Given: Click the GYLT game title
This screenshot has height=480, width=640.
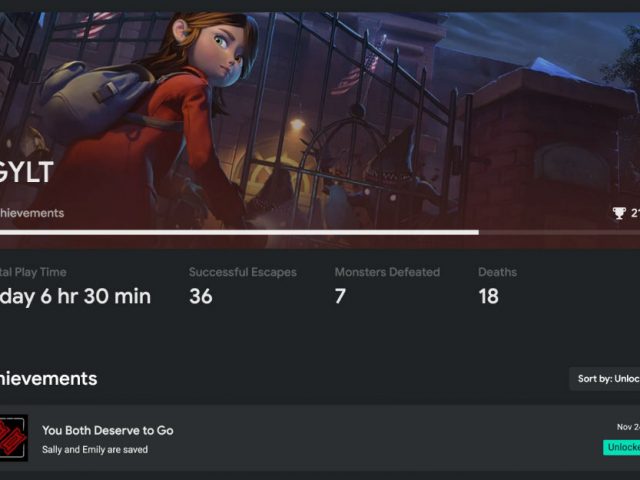Looking at the screenshot, I should pyautogui.click(x=26, y=172).
